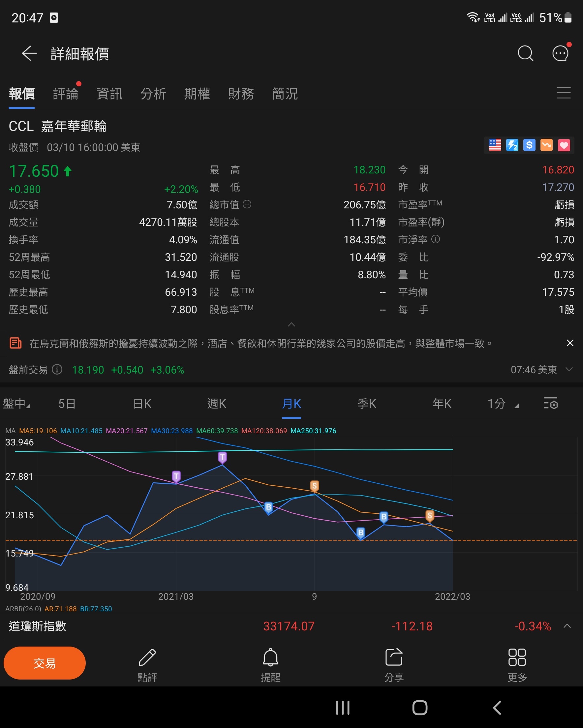Tap the Android home button
This screenshot has height=728, width=583.
420,708
